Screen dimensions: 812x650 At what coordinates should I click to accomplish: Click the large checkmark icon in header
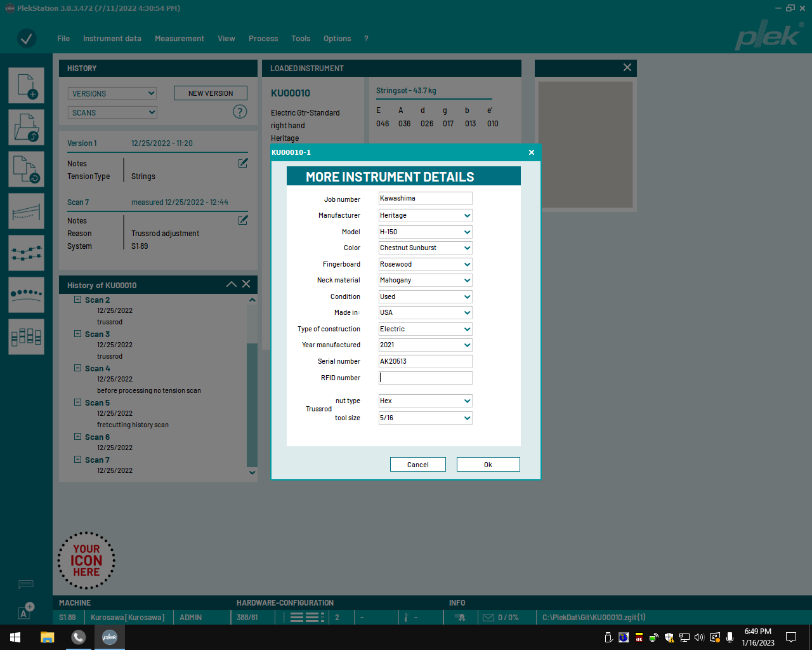coord(27,39)
